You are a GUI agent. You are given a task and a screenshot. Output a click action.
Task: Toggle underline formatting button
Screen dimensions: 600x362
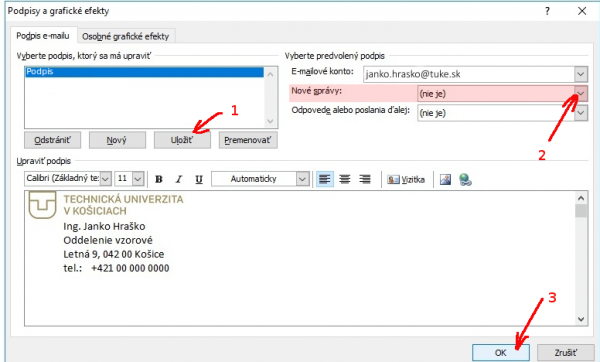[199, 179]
